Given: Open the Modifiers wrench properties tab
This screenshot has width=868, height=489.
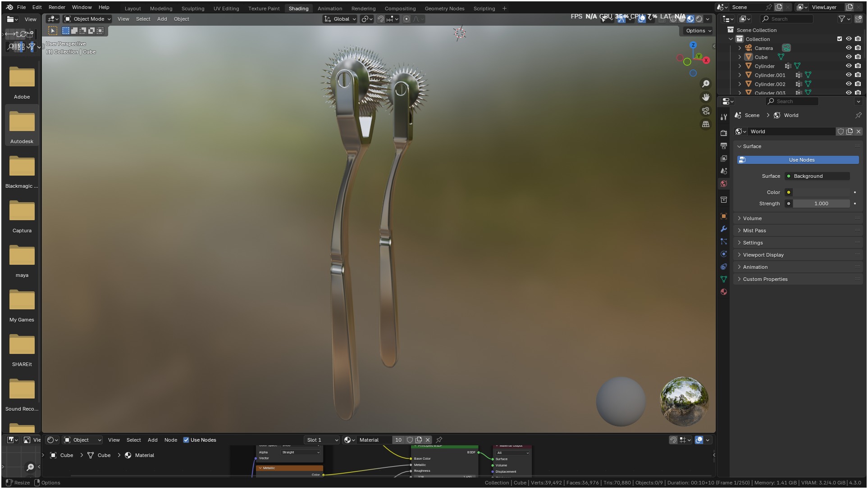Looking at the screenshot, I should 724,229.
